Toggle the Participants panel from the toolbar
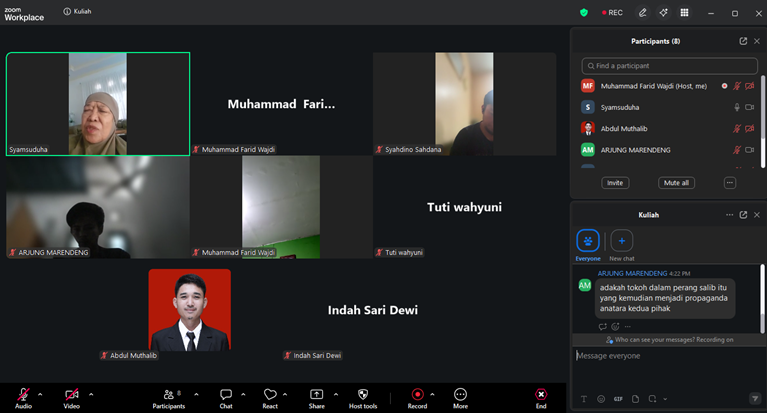The width and height of the screenshot is (767, 413). 169,398
